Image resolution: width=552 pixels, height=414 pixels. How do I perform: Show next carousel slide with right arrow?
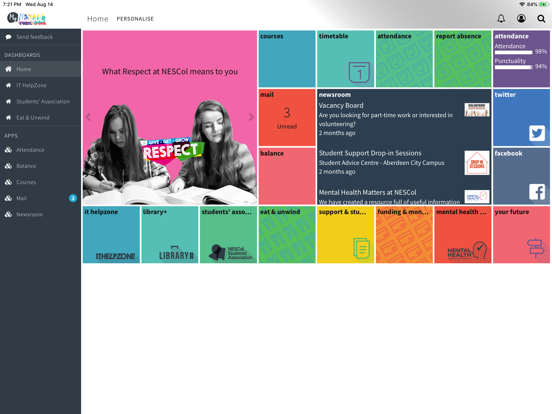(x=251, y=117)
